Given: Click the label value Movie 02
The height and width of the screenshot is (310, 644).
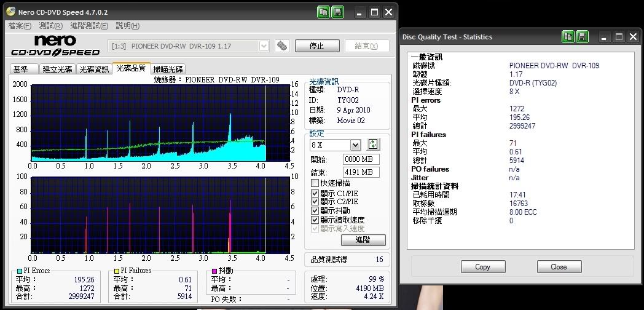Looking at the screenshot, I should pyautogui.click(x=351, y=121).
